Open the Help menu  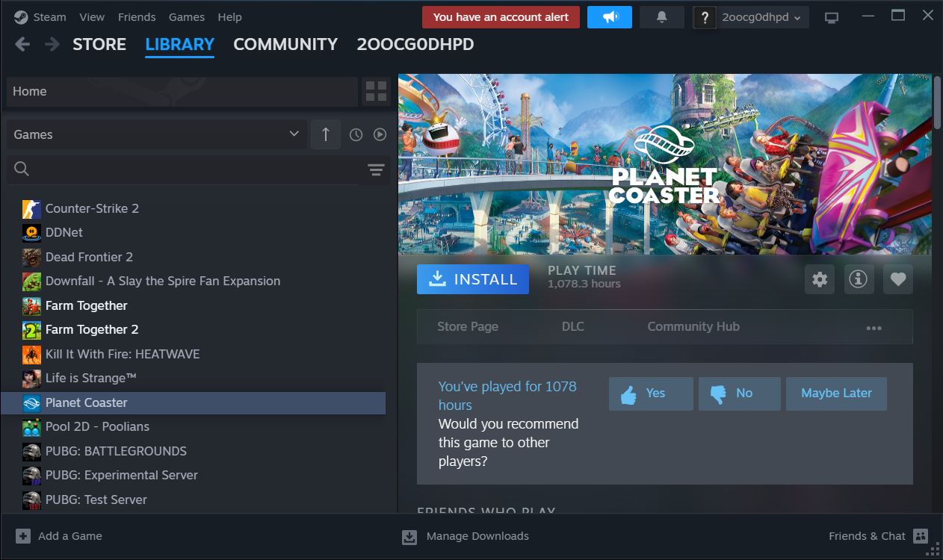(229, 16)
